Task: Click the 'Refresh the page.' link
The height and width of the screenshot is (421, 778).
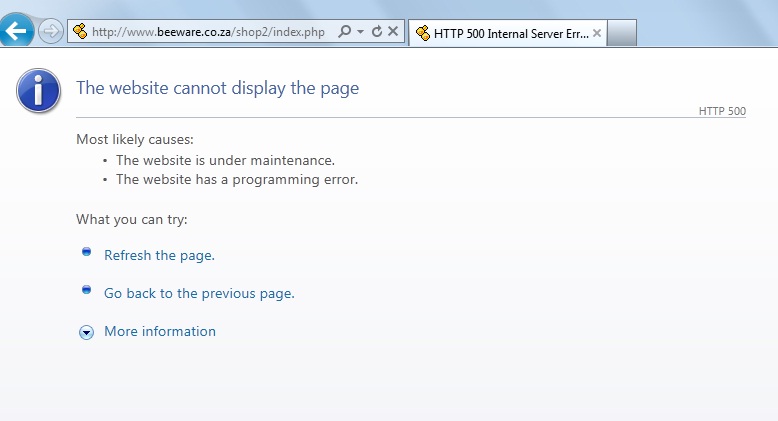Action: tap(159, 255)
